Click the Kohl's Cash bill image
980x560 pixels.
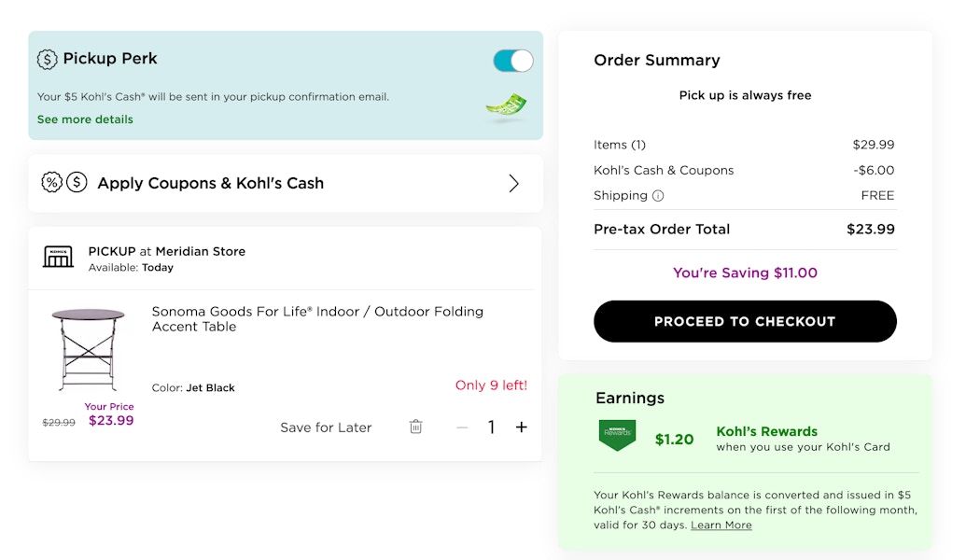click(x=506, y=105)
